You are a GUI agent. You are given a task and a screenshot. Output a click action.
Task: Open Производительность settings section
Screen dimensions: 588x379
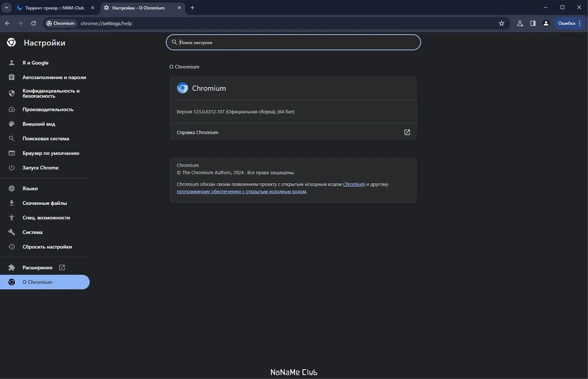pos(45,109)
